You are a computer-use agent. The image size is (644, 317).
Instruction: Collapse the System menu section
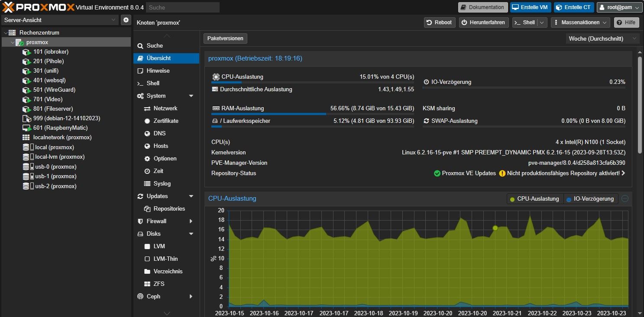pos(191,96)
